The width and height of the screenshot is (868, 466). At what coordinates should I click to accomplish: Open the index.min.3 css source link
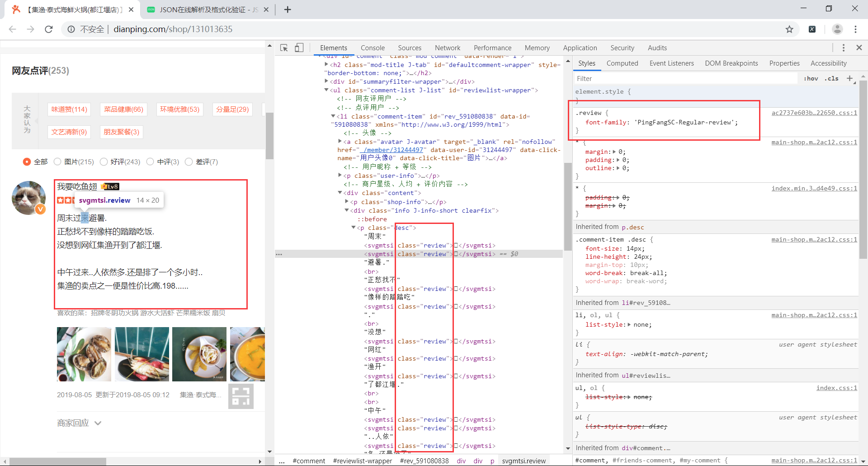[814, 188]
